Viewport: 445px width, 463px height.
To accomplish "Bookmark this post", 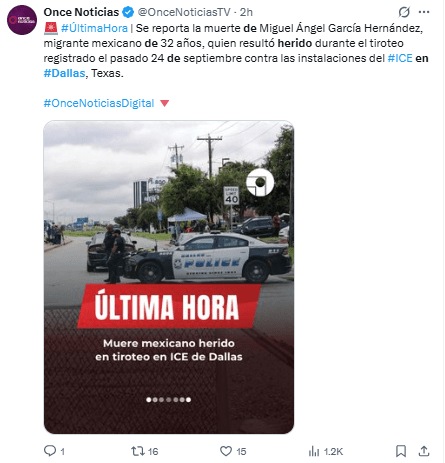I will (401, 451).
